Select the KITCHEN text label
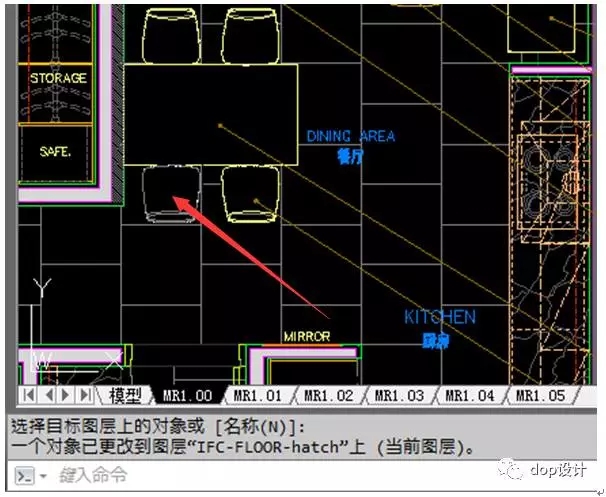 coord(439,317)
